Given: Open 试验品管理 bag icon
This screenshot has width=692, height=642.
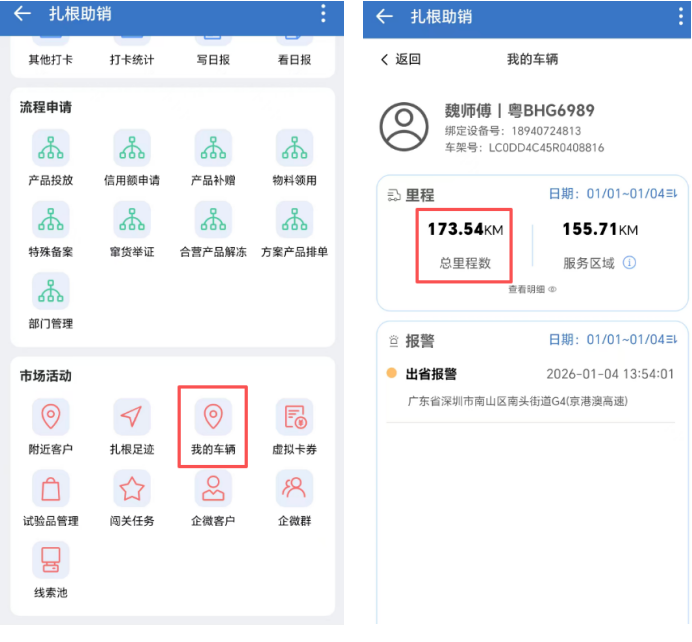Looking at the screenshot, I should click(50, 488).
